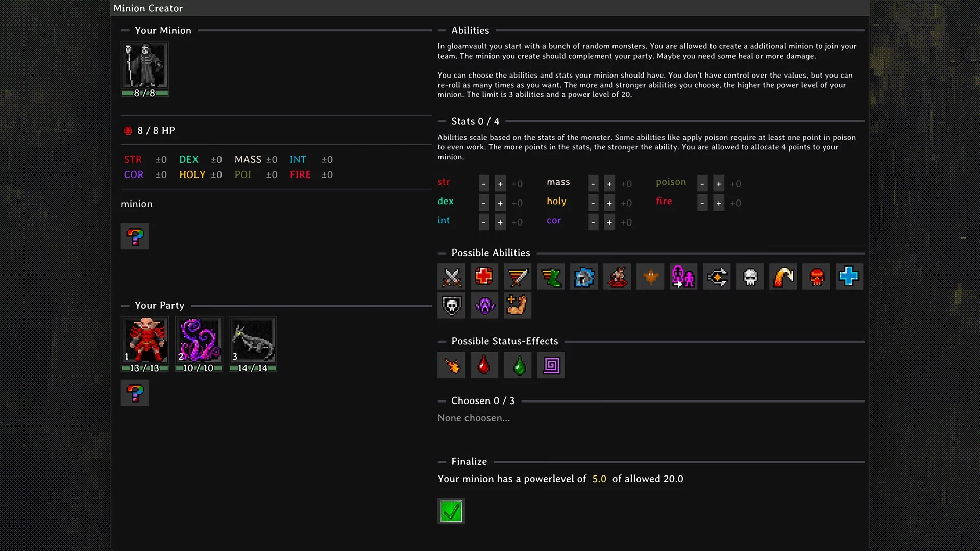The image size is (980, 551).
Task: Add a point to holy
Action: point(609,203)
